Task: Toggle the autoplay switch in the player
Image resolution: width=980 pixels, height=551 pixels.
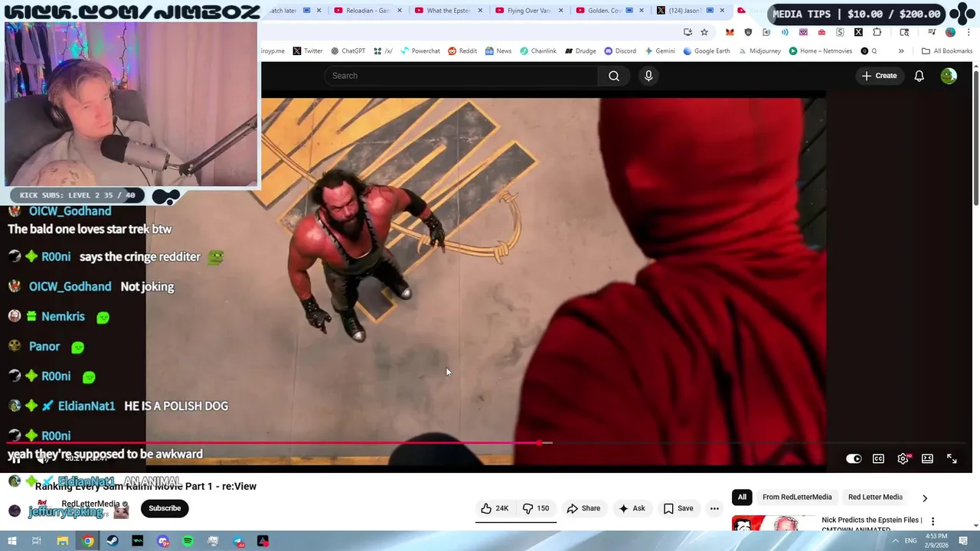Action: click(854, 458)
